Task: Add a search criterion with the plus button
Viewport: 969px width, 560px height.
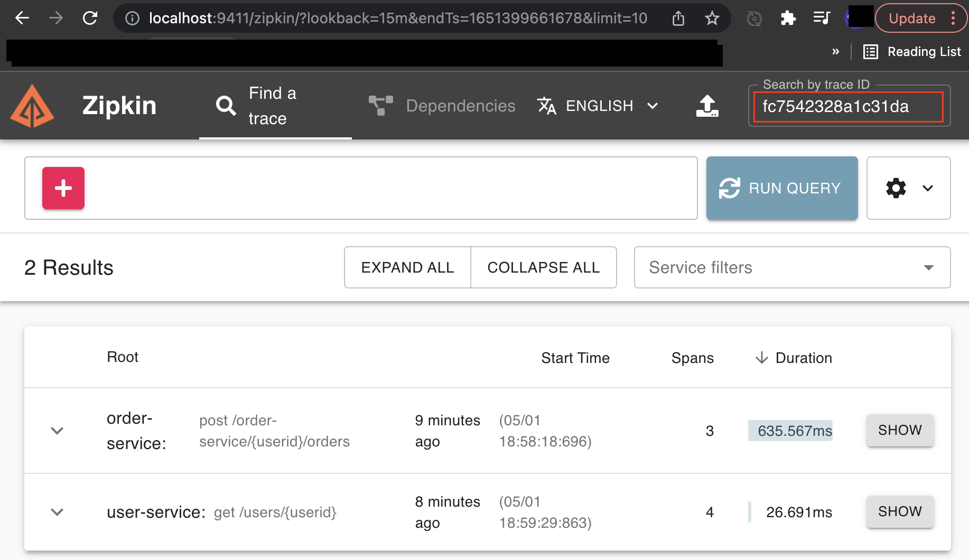Action: point(63,188)
